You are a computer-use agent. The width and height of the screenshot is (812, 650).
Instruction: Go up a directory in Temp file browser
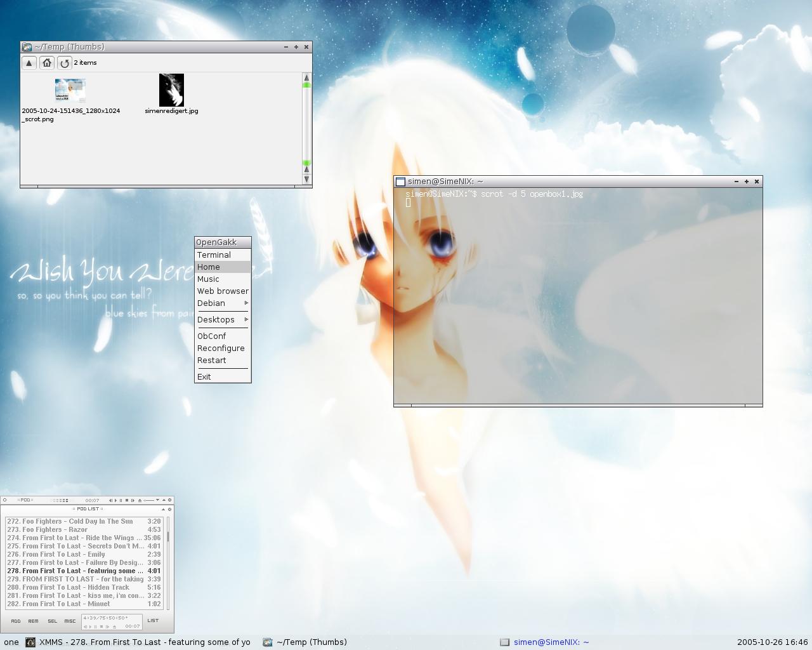[29, 63]
